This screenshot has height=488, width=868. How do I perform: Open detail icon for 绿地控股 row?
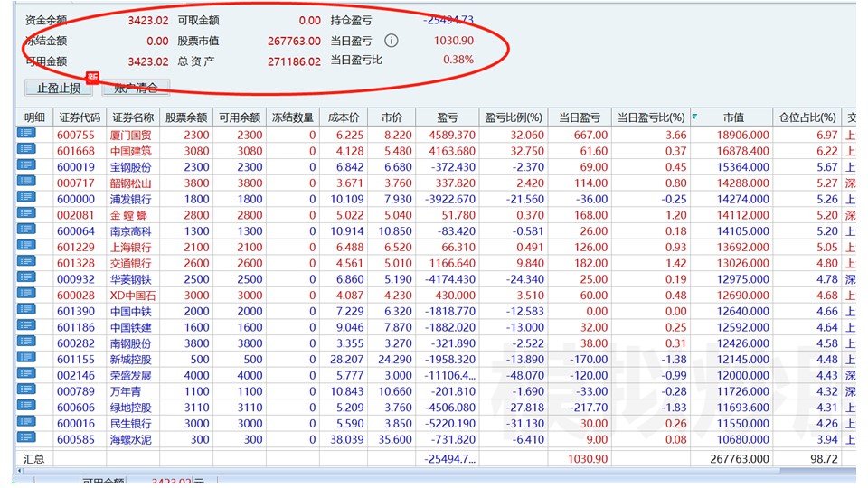click(26, 406)
